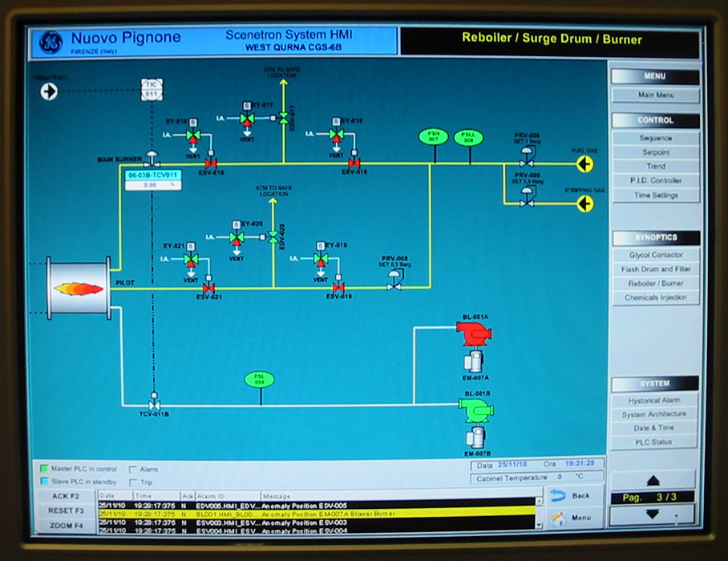Screen dimensions: 728x561
Task: Click the ESV-018 red shutdown valve
Action: [x=211, y=163]
